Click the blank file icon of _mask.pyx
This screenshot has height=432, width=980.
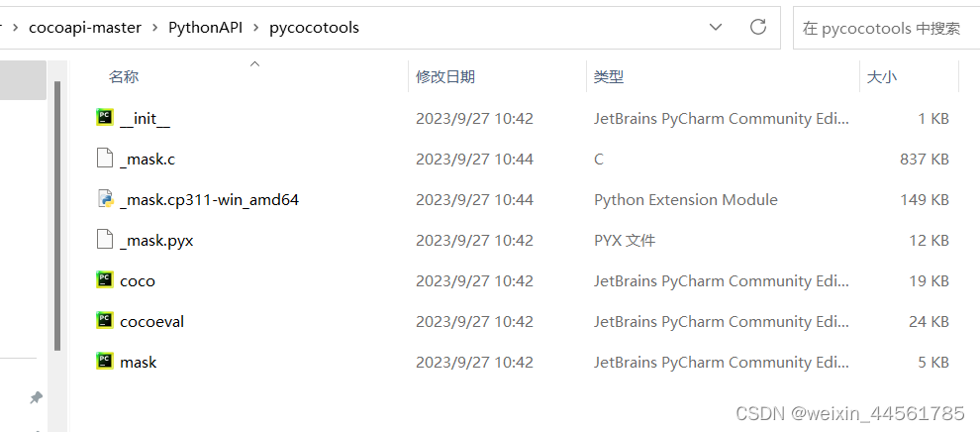point(104,239)
